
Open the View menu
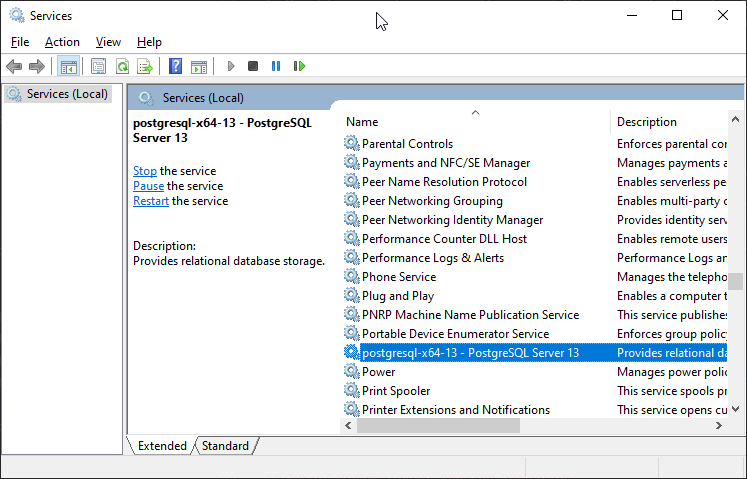[108, 42]
